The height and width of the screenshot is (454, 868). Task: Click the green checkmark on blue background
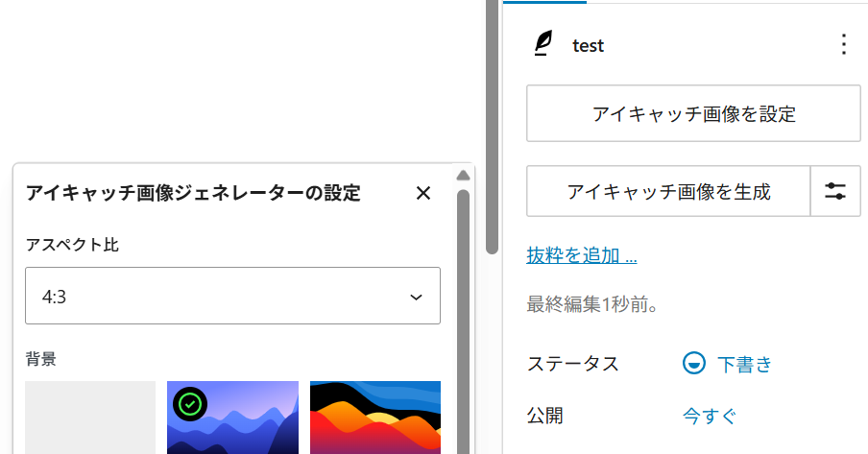[x=190, y=404]
